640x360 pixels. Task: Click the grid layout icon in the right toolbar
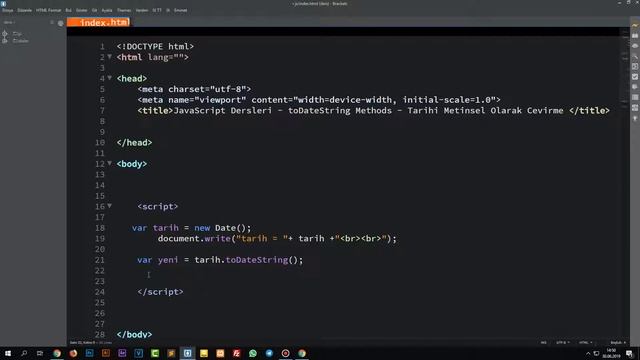pos(635,108)
